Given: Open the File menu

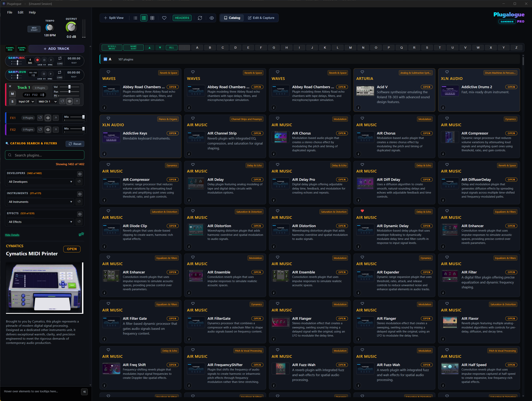Looking at the screenshot, I should [x=10, y=12].
